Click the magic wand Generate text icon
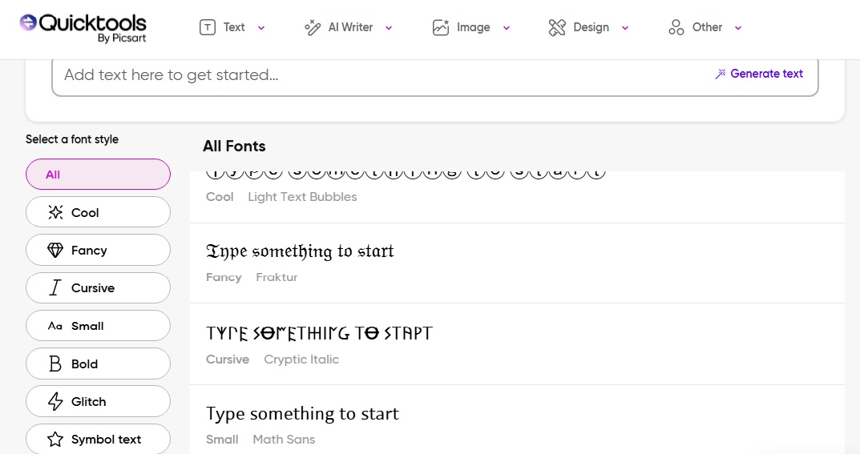 coord(721,74)
